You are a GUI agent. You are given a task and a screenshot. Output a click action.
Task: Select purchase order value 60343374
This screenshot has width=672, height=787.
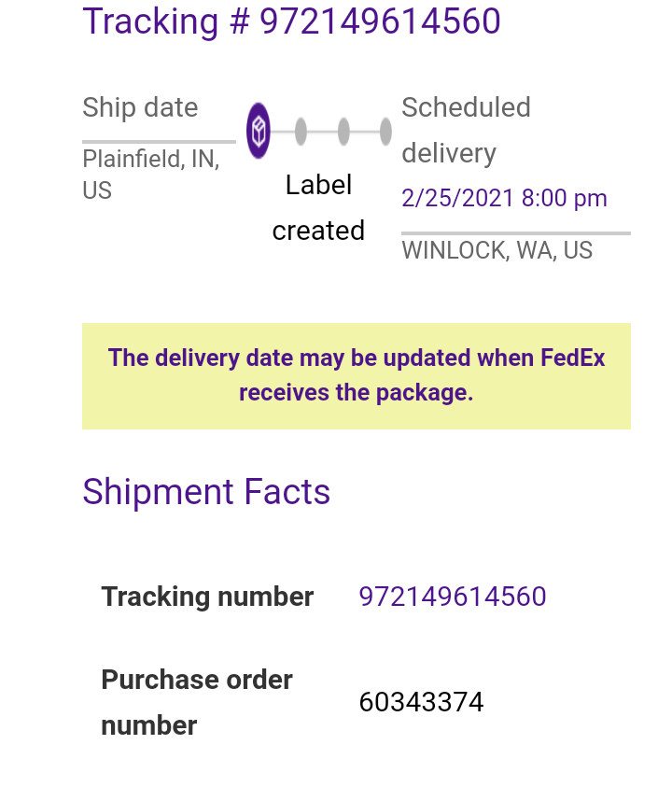pos(421,702)
